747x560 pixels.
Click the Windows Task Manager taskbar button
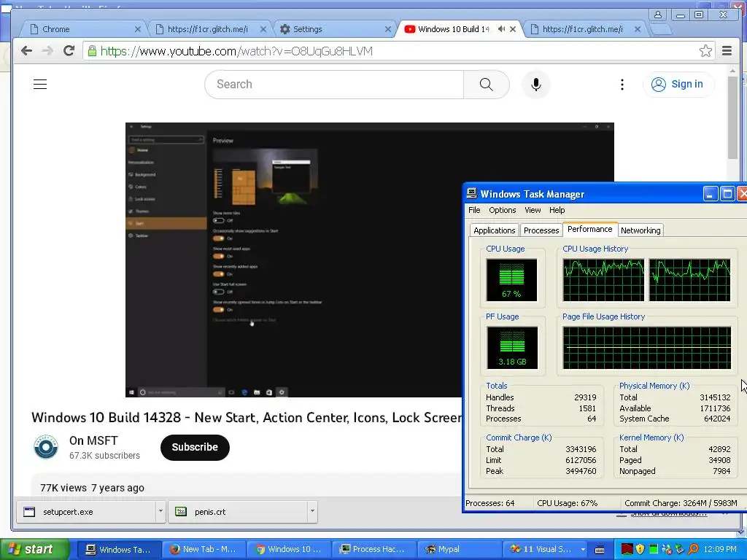(x=119, y=549)
